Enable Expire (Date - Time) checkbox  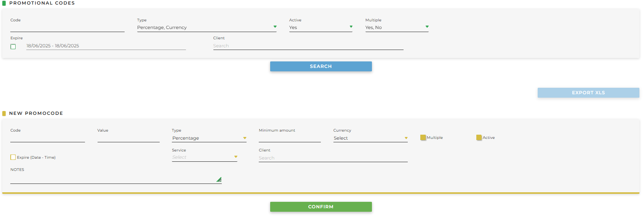click(13, 157)
